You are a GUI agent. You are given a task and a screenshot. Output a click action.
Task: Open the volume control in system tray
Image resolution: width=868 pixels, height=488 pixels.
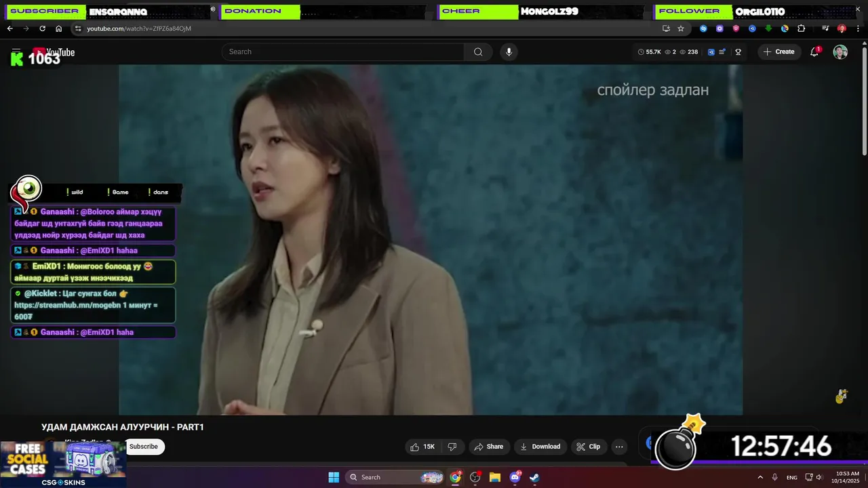point(821,477)
